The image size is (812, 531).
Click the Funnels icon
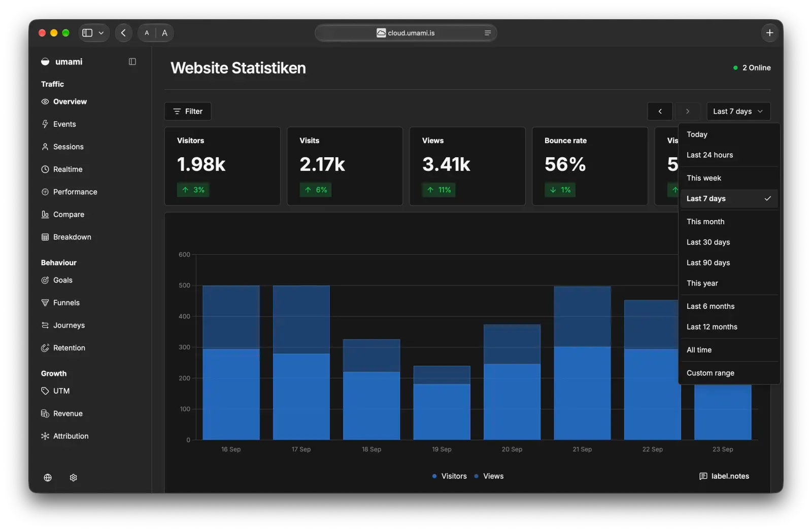[x=45, y=303]
